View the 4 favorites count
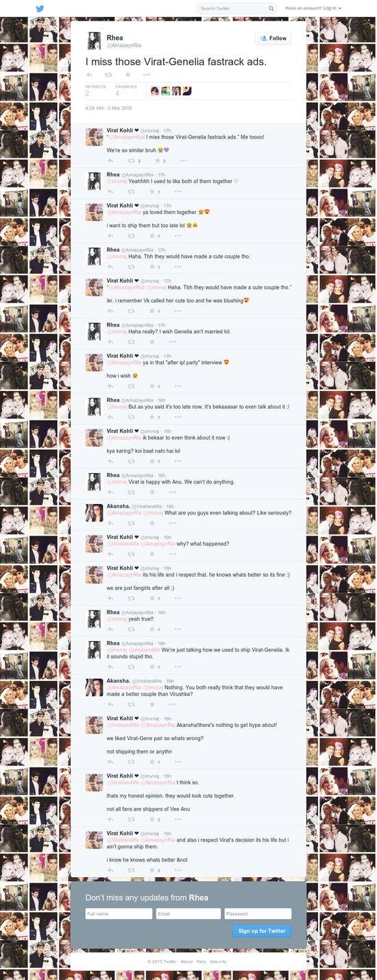Screen dimensions: 377x980 tap(118, 93)
